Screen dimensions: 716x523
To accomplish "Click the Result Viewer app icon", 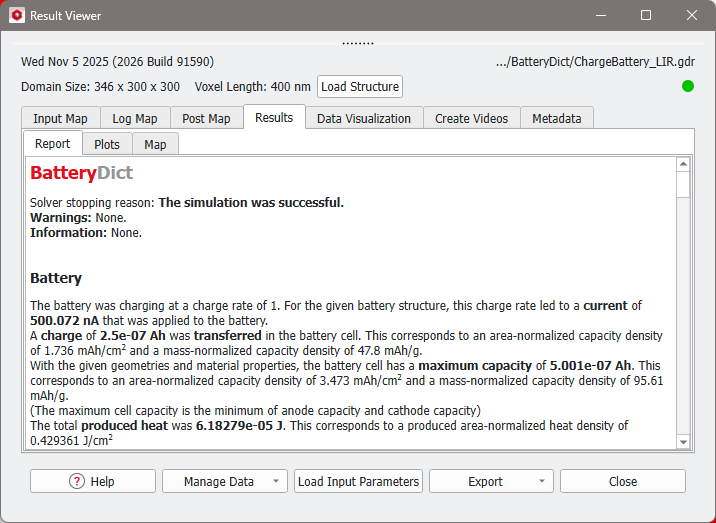I will pyautogui.click(x=17, y=16).
